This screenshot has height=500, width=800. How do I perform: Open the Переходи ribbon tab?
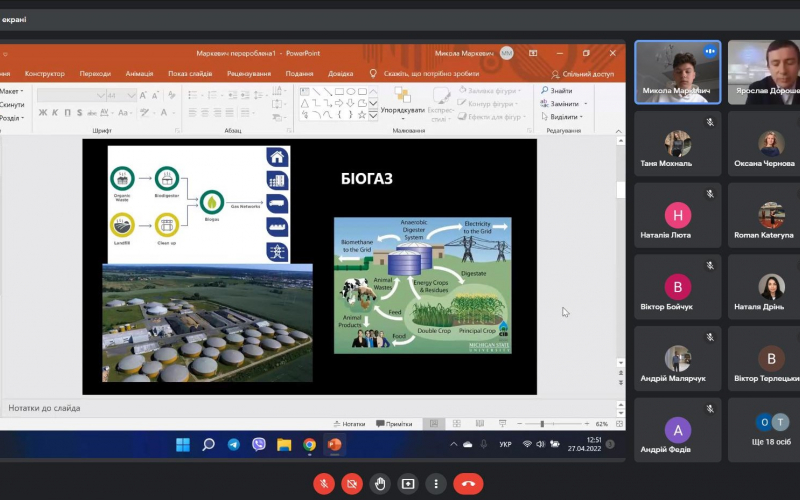95,73
